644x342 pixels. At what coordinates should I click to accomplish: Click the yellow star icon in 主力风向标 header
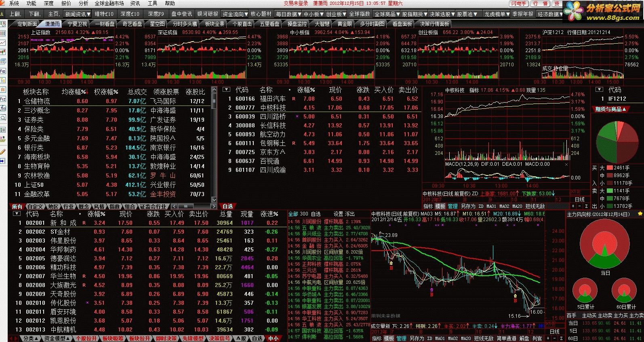[x=640, y=213]
